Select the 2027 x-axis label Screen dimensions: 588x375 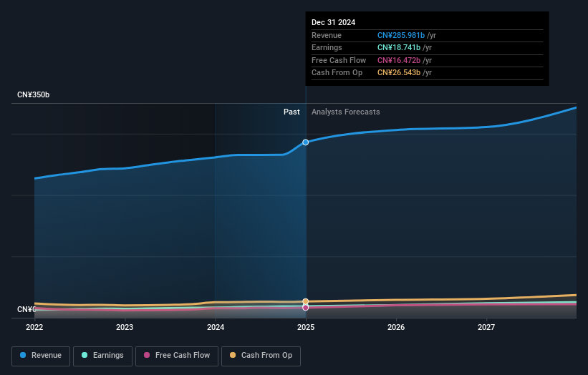[486, 328]
